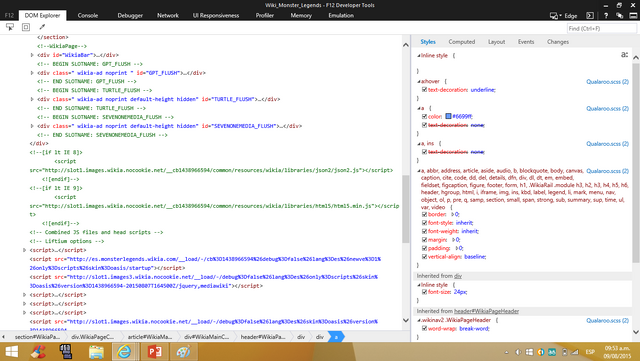Viewport: 640px width, 361px height.
Task: Open the PowerPoint taskbar icon
Action: 154,352
